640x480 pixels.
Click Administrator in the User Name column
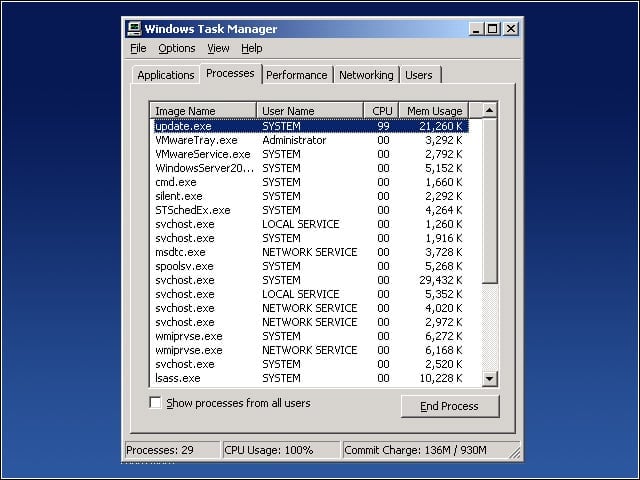tap(294, 140)
